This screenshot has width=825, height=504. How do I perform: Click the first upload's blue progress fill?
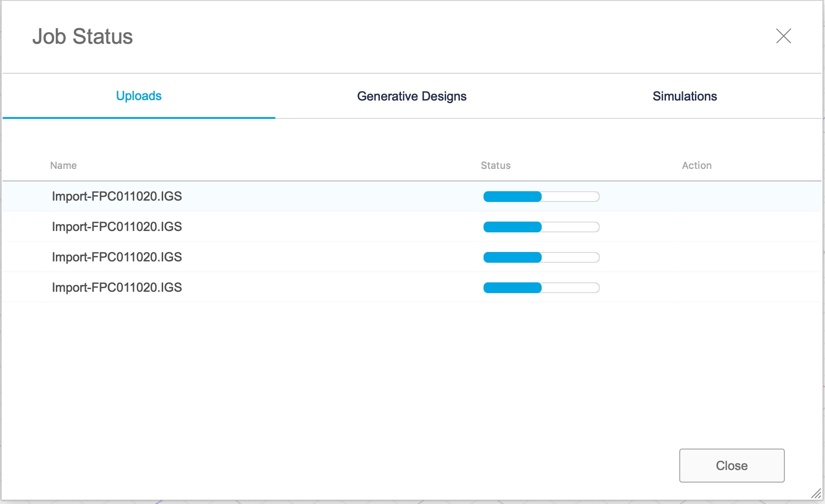[512, 197]
